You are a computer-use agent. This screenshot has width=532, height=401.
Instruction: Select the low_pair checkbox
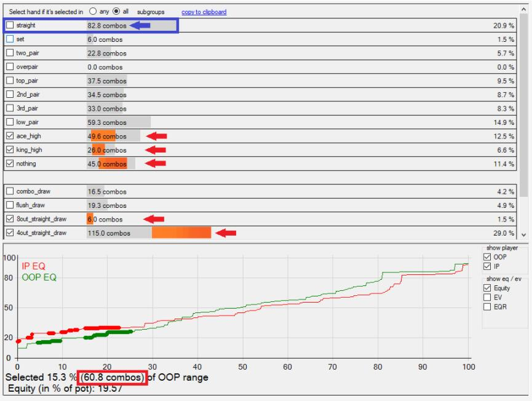tap(10, 122)
